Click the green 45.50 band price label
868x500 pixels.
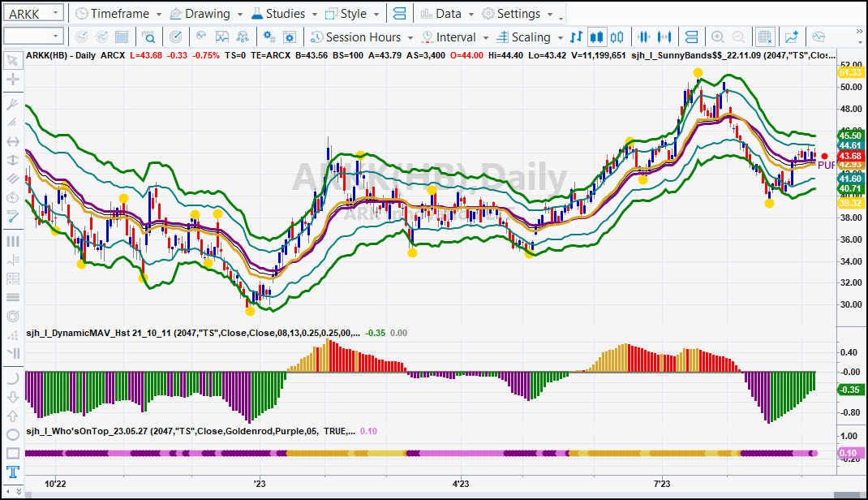click(850, 136)
